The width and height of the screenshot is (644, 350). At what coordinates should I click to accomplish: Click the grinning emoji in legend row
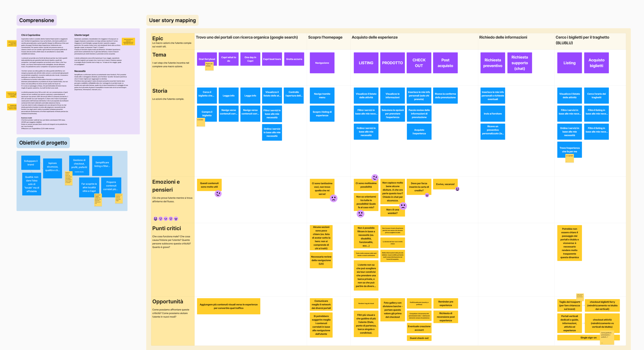(156, 219)
